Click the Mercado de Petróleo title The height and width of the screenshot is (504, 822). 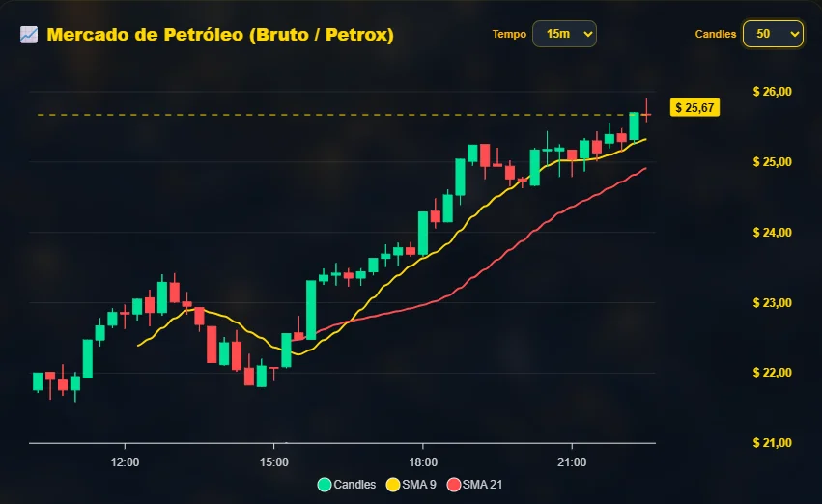220,35
